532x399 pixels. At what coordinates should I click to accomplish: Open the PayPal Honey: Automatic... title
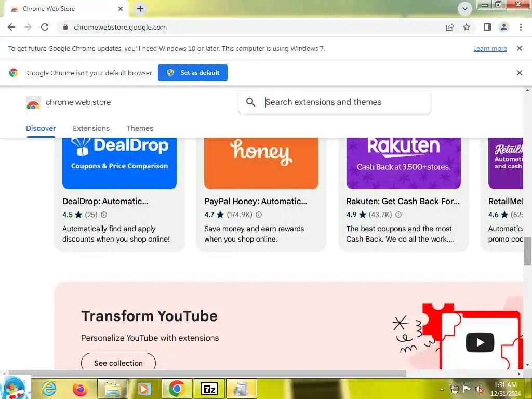256,201
